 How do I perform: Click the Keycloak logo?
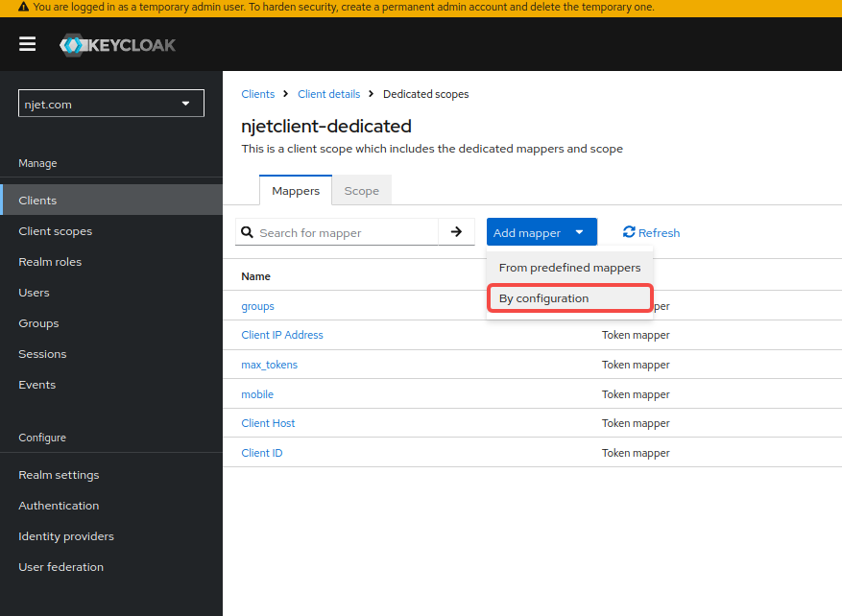[117, 45]
